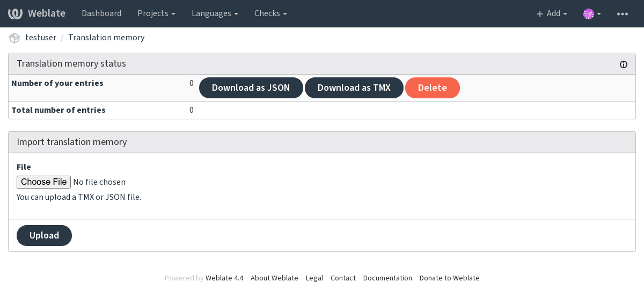Open About Weblate footer link
The image size is (644, 296).
click(x=274, y=278)
